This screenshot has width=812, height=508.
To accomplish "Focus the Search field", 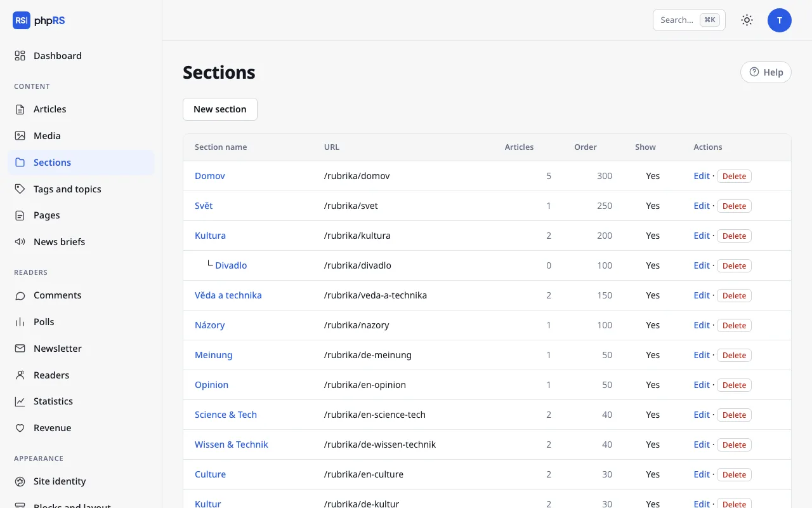I will coord(689,20).
